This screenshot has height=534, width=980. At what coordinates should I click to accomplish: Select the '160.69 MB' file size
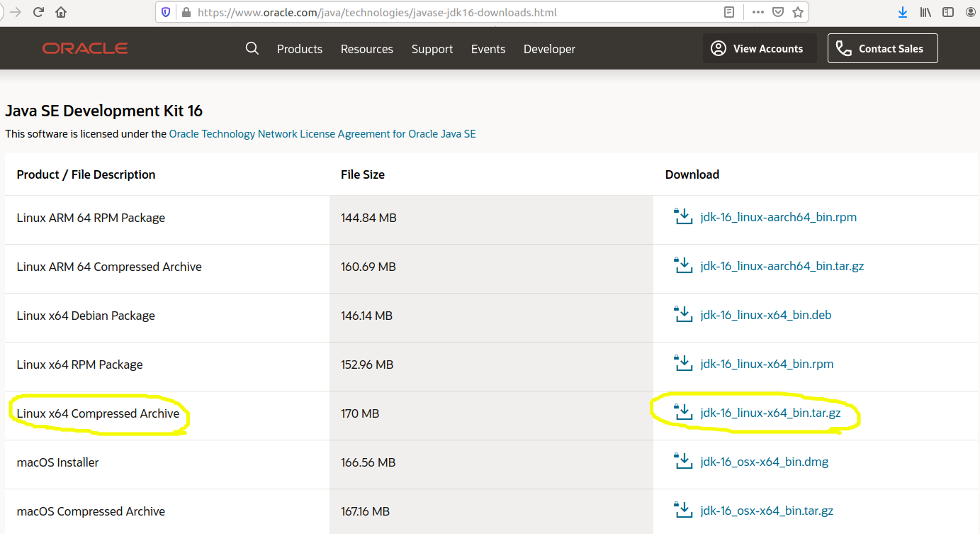point(368,267)
